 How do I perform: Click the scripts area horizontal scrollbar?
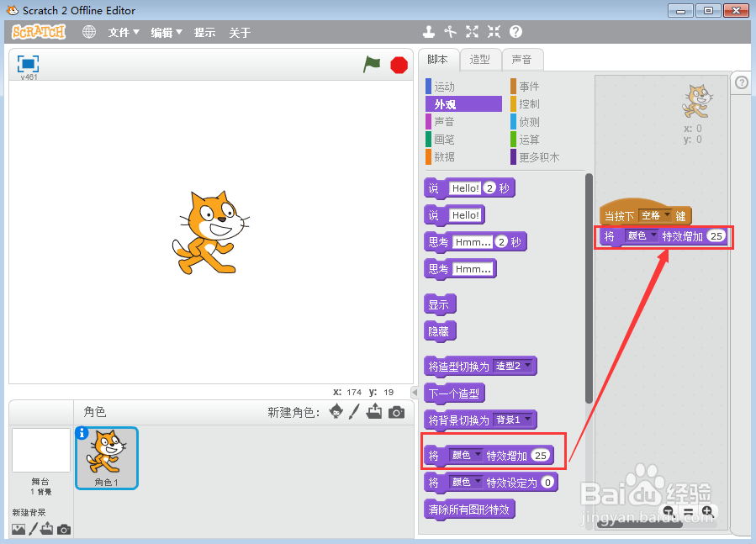[639, 524]
